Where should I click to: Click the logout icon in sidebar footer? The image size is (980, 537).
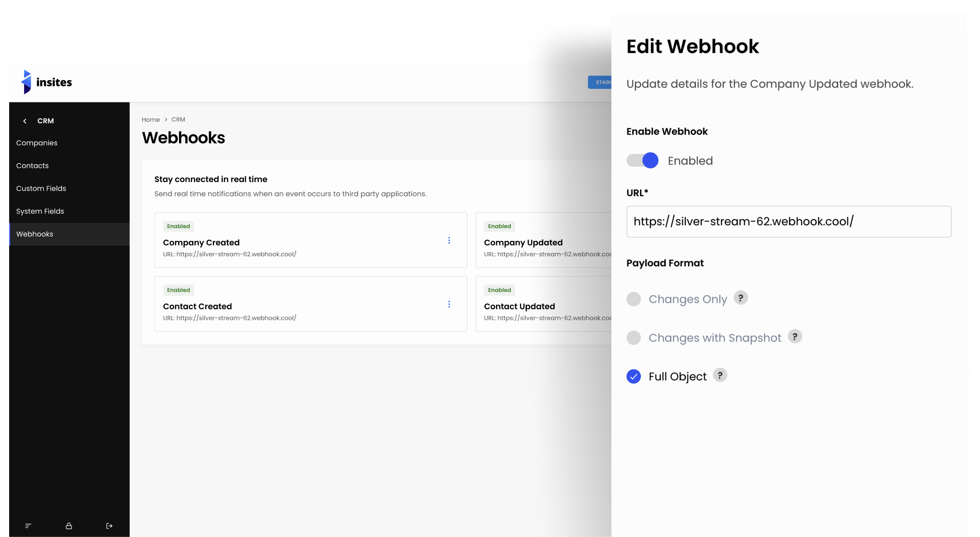[x=109, y=526]
